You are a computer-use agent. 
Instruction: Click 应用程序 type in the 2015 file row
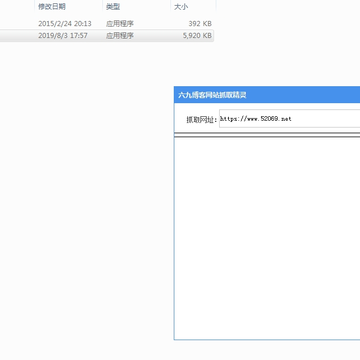(120, 24)
